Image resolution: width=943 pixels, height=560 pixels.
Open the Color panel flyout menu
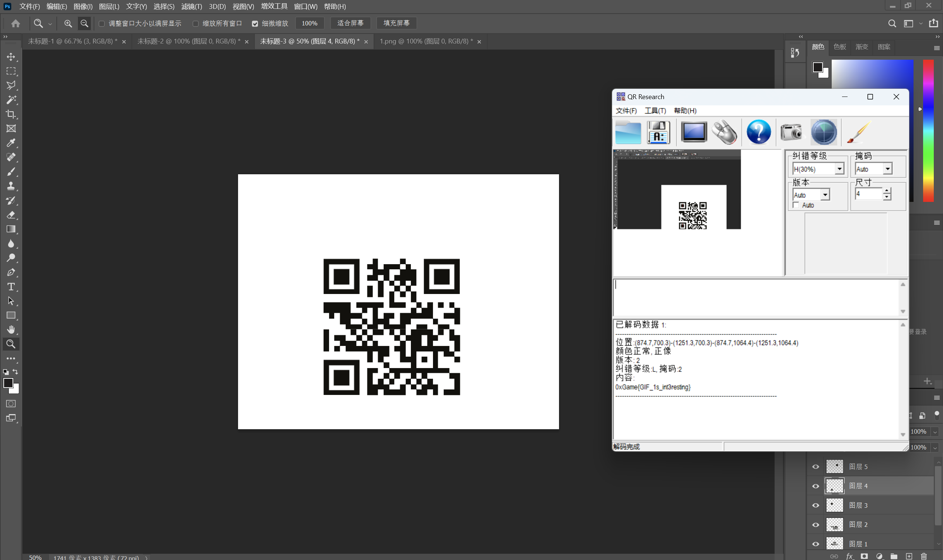(937, 48)
